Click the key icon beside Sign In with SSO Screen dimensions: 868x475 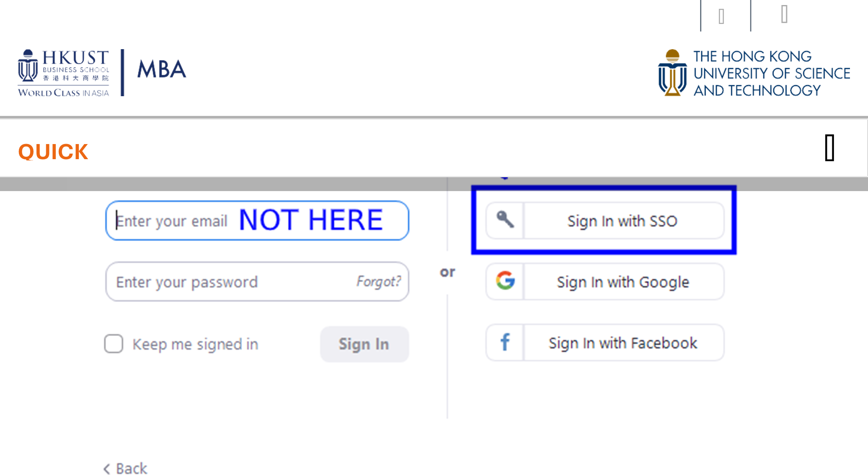(x=505, y=220)
